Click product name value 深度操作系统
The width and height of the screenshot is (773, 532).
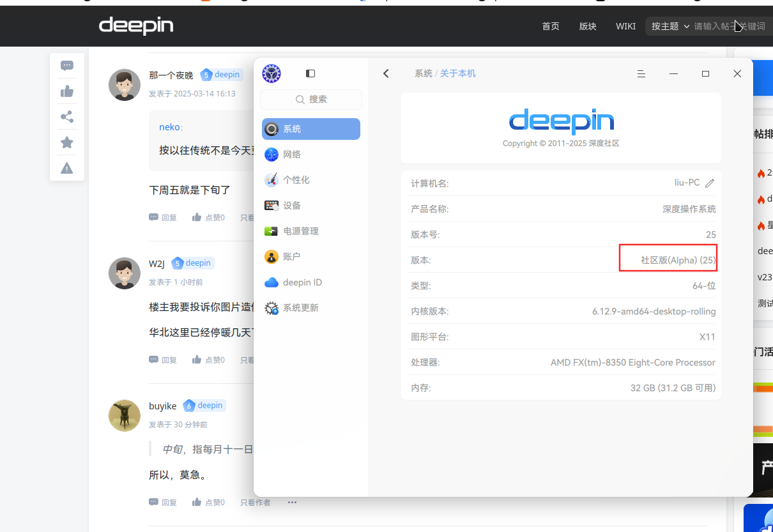click(x=689, y=209)
